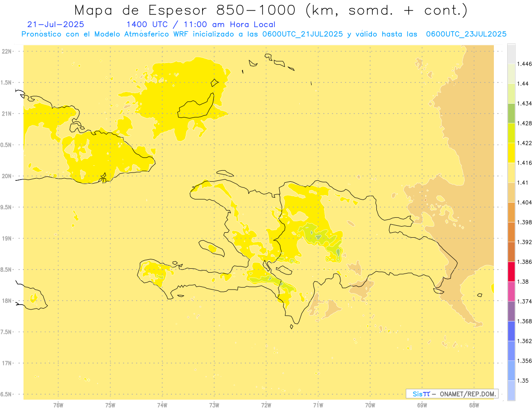Click the longitude axis label 76W
The image size is (532, 411).
coord(58,405)
